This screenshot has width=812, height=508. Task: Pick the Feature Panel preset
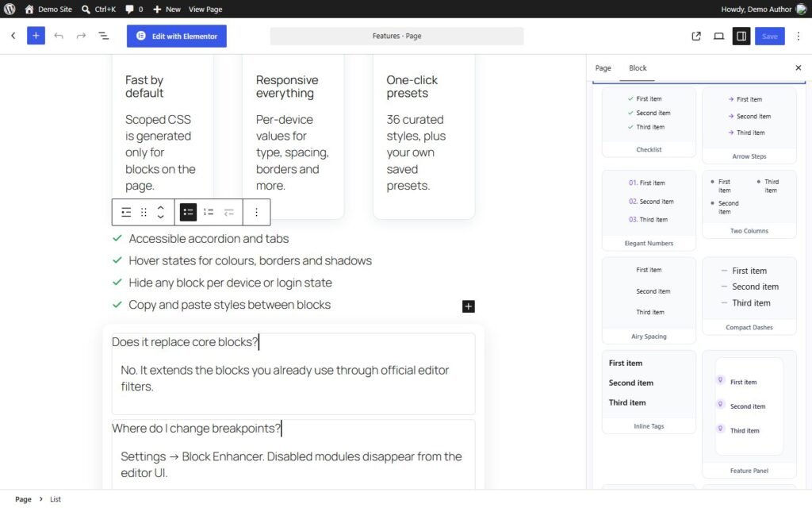click(749, 414)
